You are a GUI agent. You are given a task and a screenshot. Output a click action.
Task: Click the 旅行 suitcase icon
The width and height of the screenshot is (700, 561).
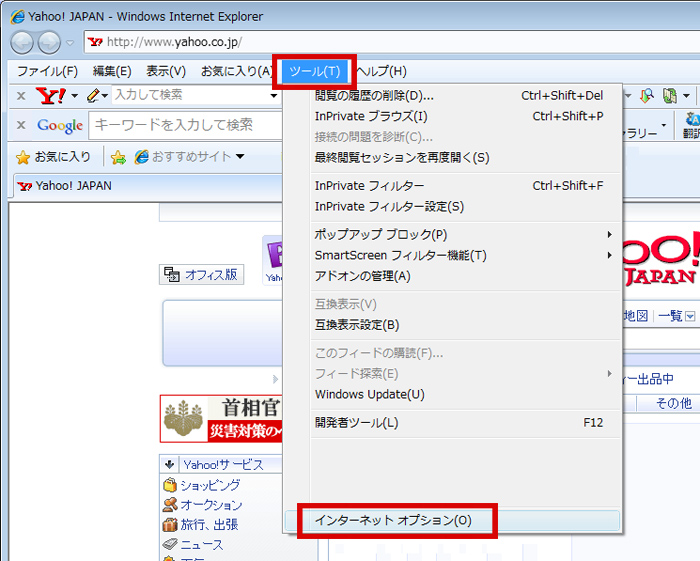[x=170, y=524]
